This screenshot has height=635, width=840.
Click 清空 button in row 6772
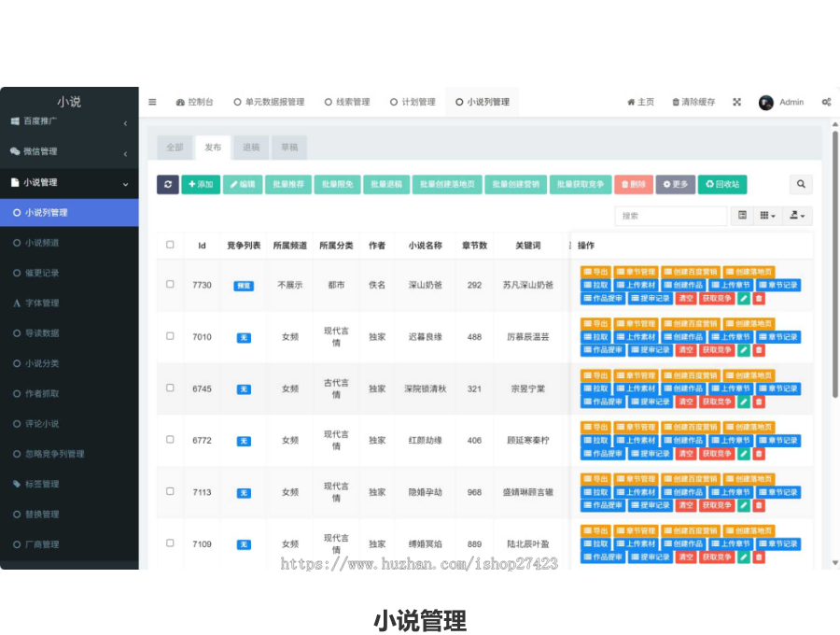[686, 454]
